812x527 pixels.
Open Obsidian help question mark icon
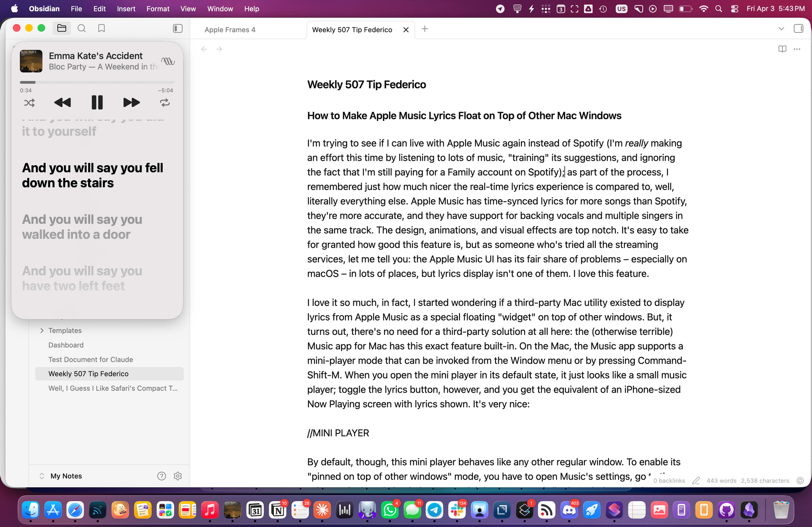click(x=161, y=476)
